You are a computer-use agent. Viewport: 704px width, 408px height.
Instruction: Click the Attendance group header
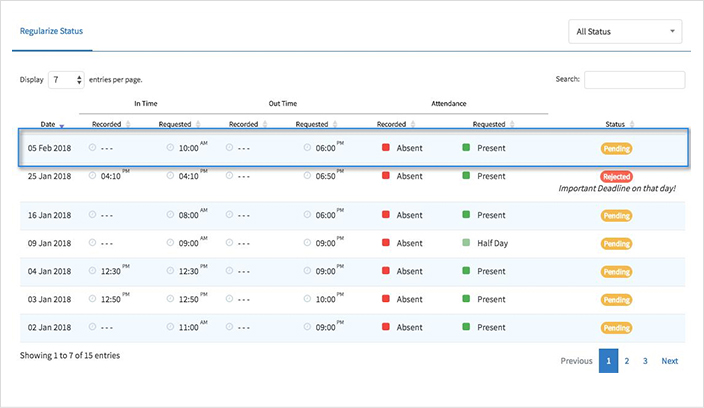(x=449, y=104)
